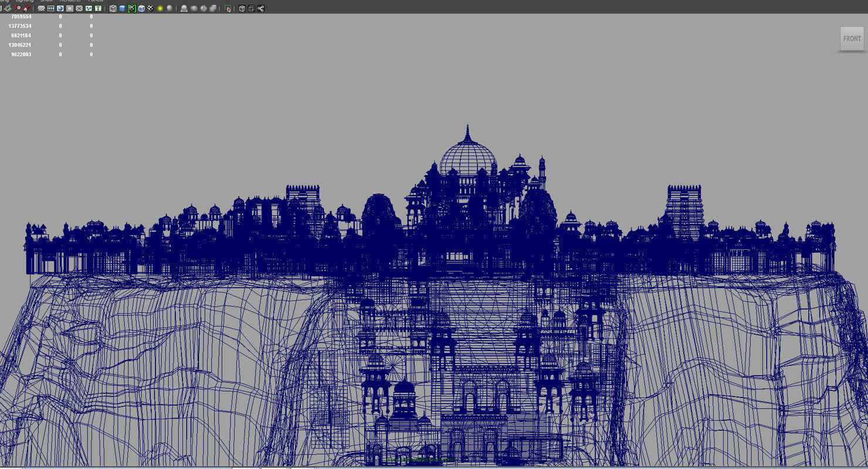Toggle the safe title guide

[x=98, y=8]
